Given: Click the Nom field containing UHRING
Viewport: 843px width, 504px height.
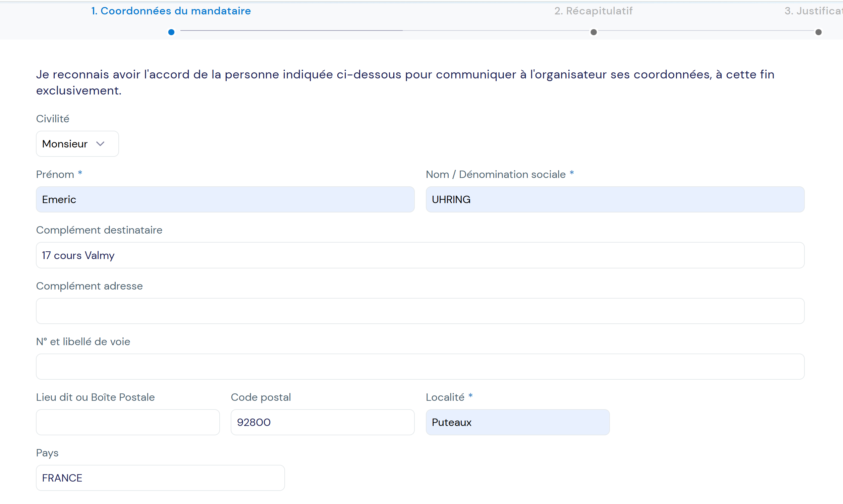Looking at the screenshot, I should [615, 199].
